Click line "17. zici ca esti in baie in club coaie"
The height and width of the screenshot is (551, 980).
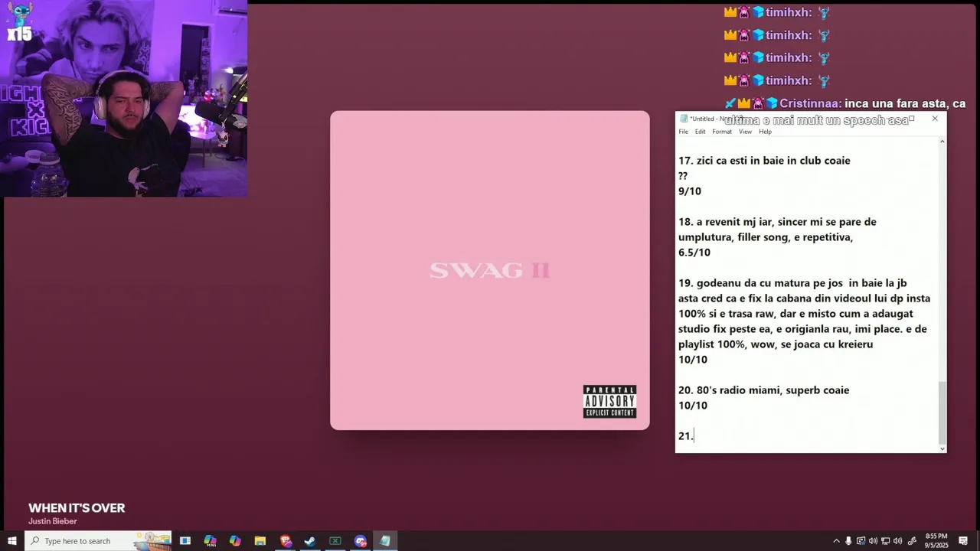coord(764,161)
